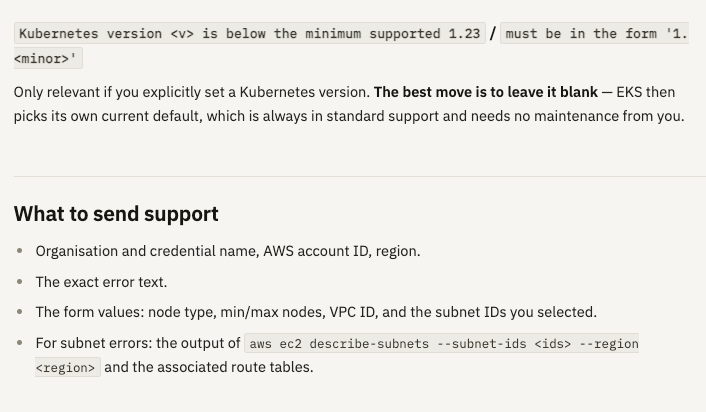Click the bullet dot before "For subnet errors"
The width and height of the screenshot is (706, 412).
coord(19,343)
